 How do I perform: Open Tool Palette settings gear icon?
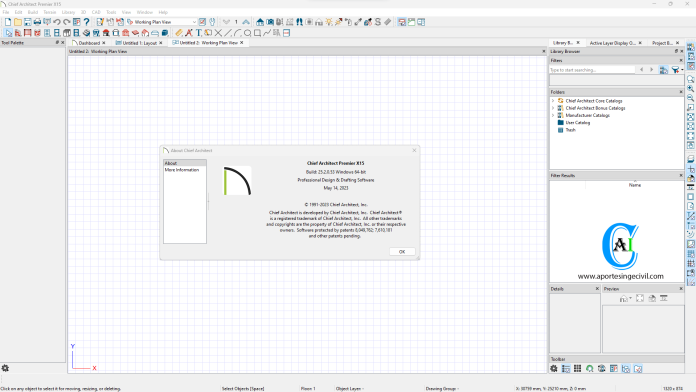(5, 368)
